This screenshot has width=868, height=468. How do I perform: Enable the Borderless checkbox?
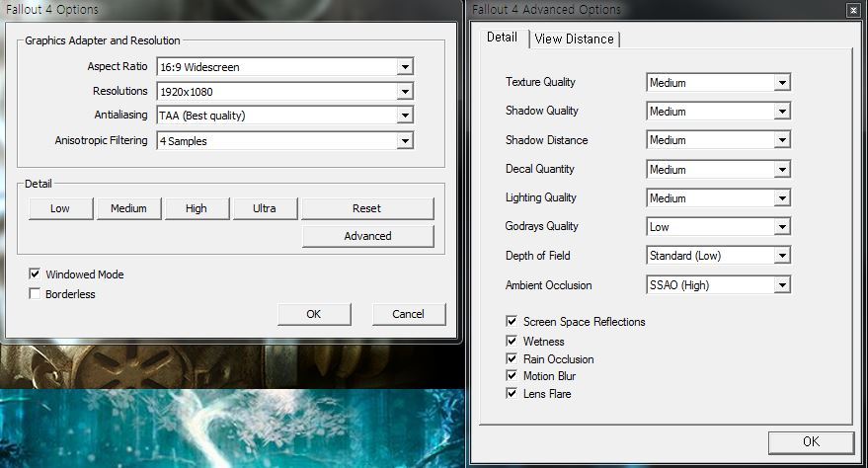tap(35, 294)
